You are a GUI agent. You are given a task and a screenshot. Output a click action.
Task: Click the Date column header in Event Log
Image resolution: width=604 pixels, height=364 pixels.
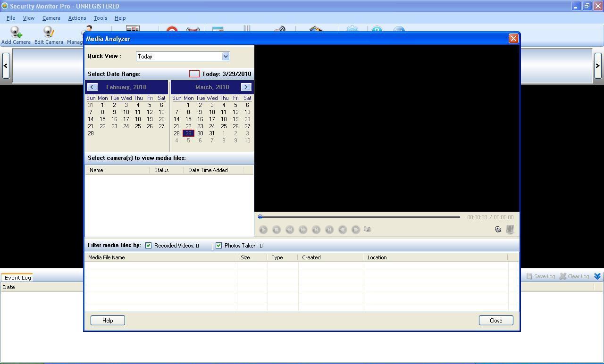42,287
